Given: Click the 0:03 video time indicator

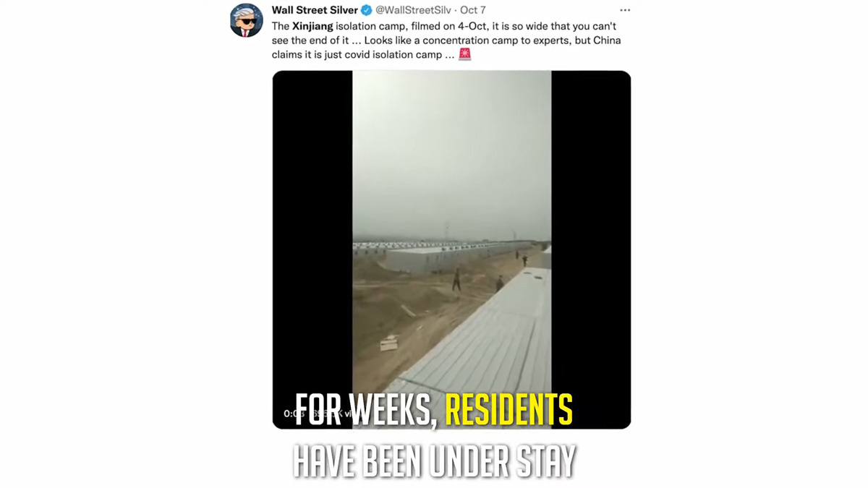Looking at the screenshot, I should 293,414.
